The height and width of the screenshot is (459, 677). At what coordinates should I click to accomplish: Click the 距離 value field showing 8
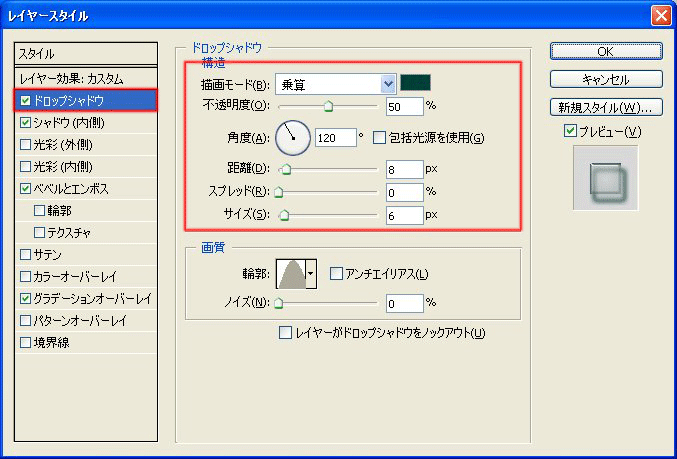point(405,169)
